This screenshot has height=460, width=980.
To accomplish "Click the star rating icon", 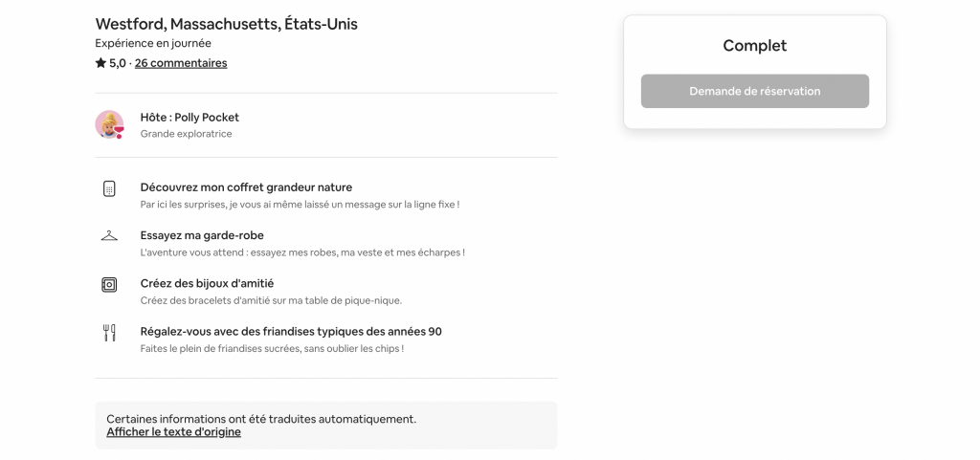I will pos(100,63).
